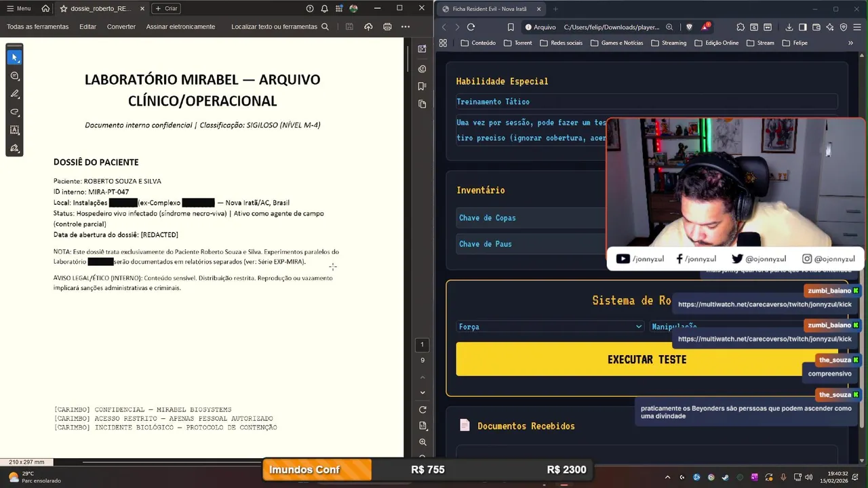Star the dossie_roberto PDF tab
868x488 pixels.
(64, 8)
